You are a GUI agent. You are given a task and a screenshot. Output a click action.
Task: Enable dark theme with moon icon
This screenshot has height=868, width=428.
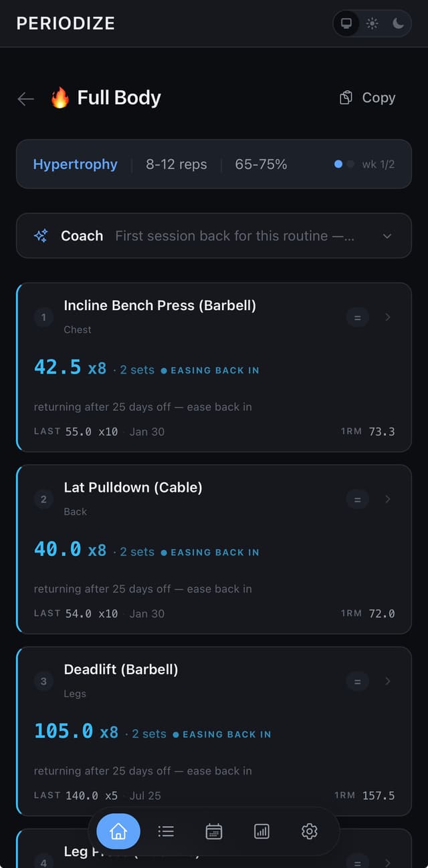click(398, 23)
